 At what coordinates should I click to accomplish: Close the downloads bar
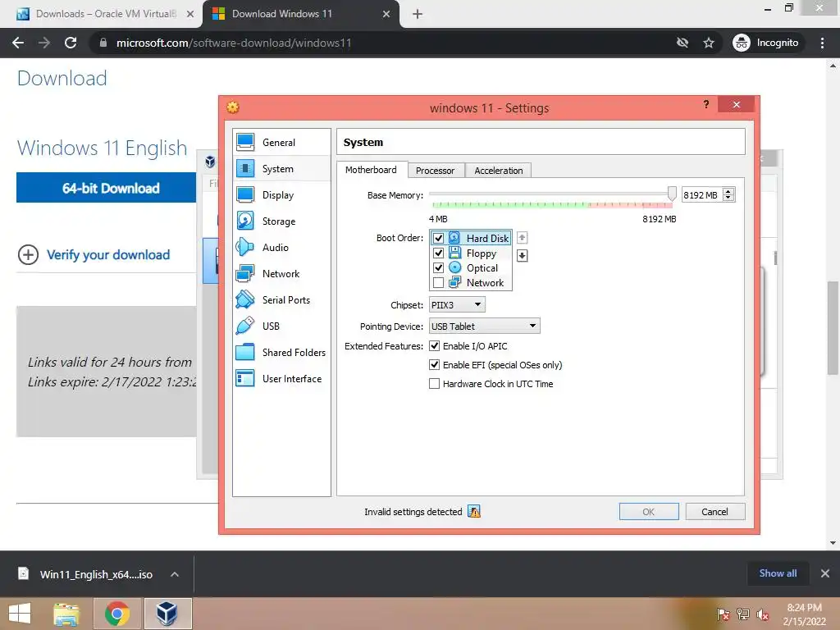825,573
